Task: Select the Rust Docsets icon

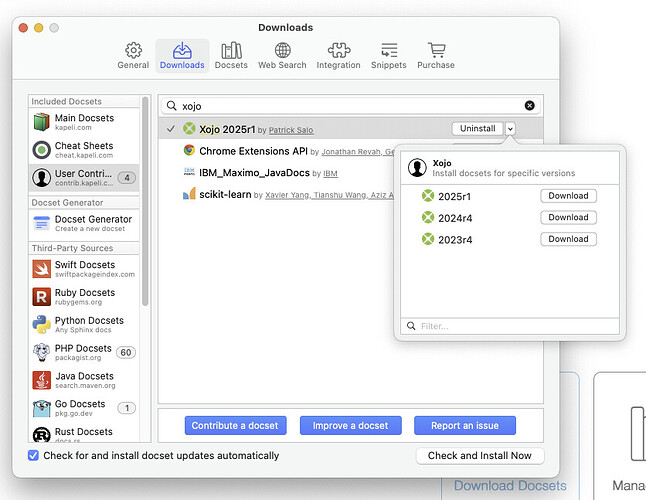Action: pos(42,435)
